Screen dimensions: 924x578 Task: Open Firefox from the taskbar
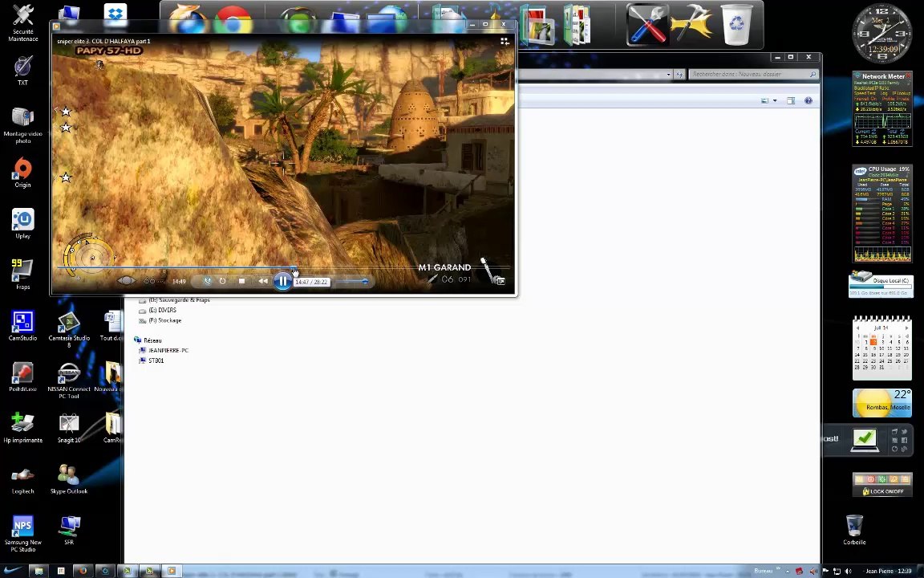point(83,571)
